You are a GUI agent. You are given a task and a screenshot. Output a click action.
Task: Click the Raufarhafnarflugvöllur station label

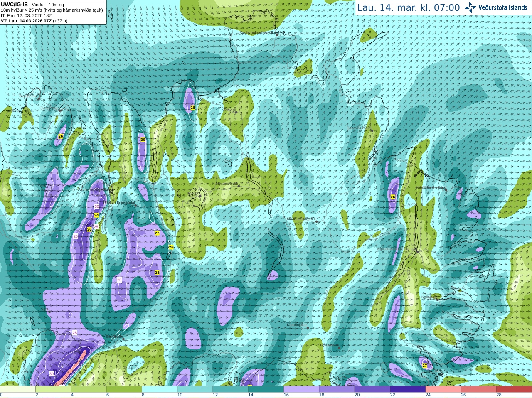tap(258, 32)
